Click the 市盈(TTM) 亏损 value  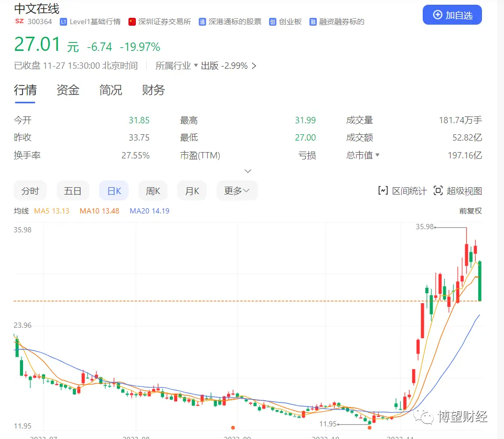tap(307, 156)
